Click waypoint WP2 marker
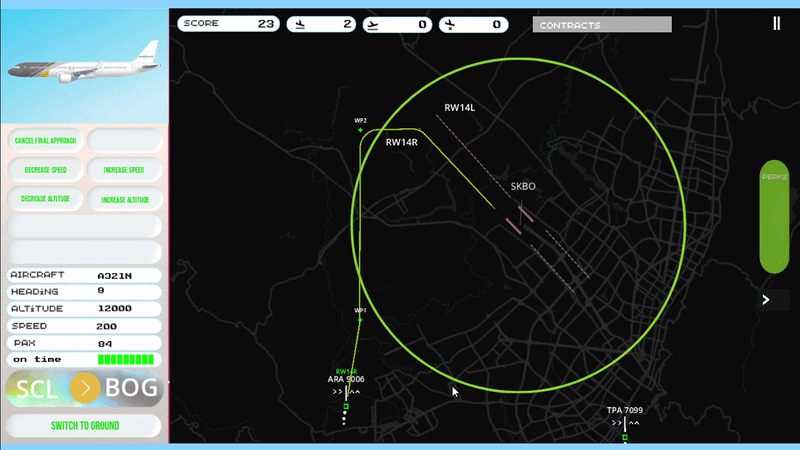This screenshot has height=450, width=800. tap(360, 130)
